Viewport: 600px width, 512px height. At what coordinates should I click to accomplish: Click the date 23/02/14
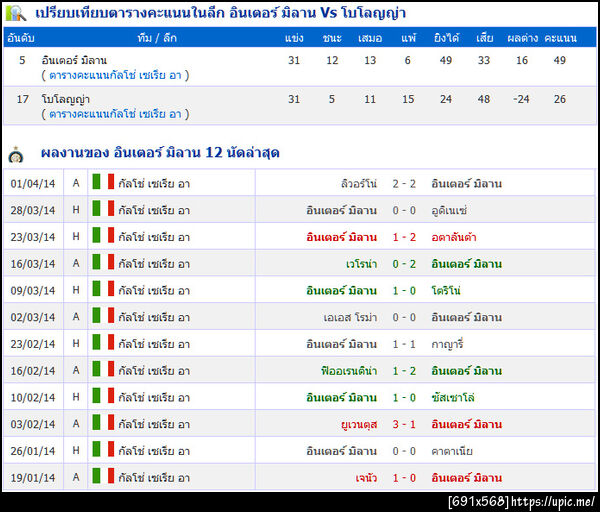(x=33, y=344)
